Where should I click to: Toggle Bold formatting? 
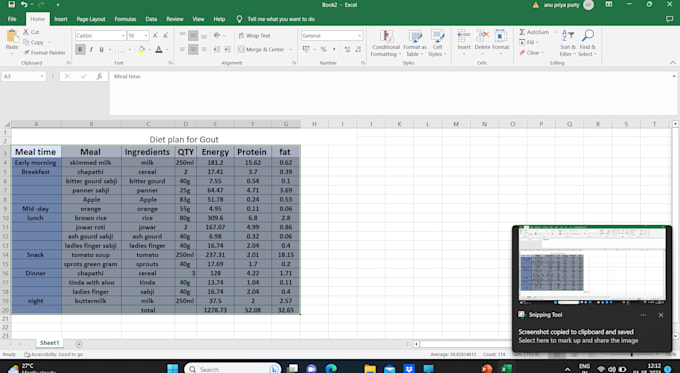click(80, 49)
